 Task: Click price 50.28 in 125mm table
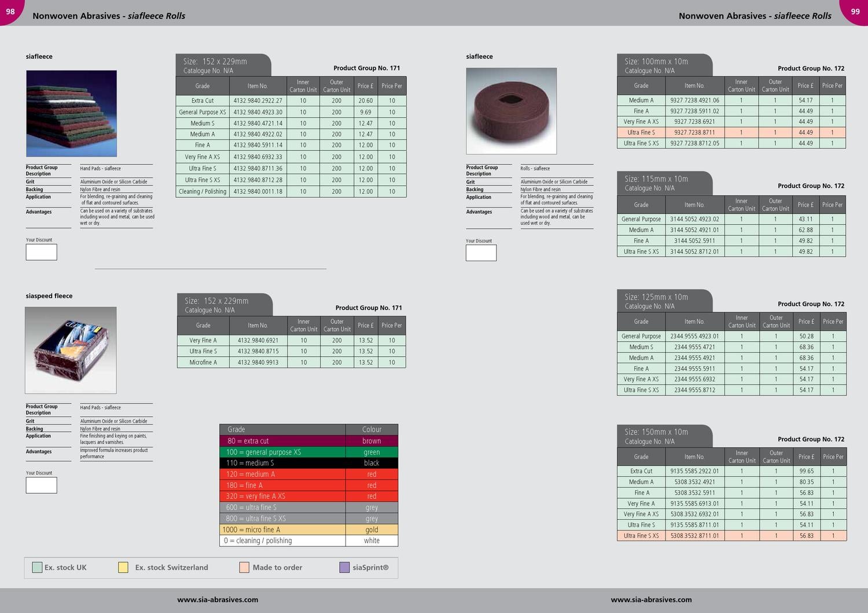pos(807,336)
